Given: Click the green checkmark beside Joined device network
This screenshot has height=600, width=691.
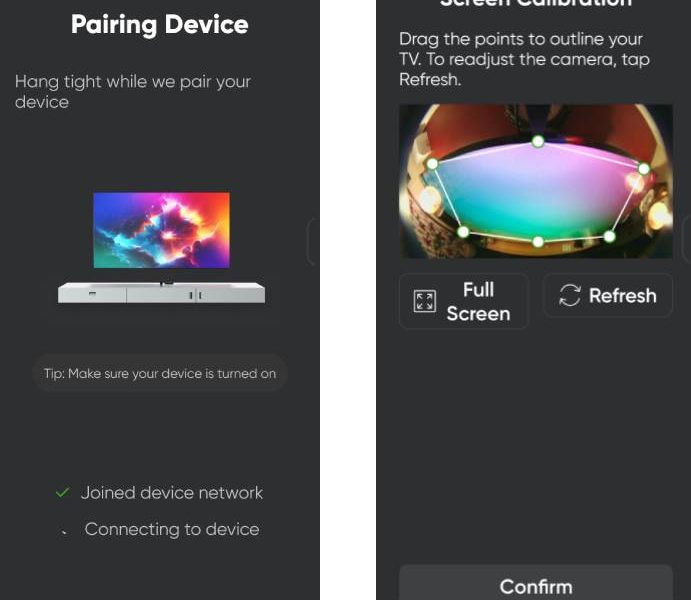Looking at the screenshot, I should [x=63, y=493].
